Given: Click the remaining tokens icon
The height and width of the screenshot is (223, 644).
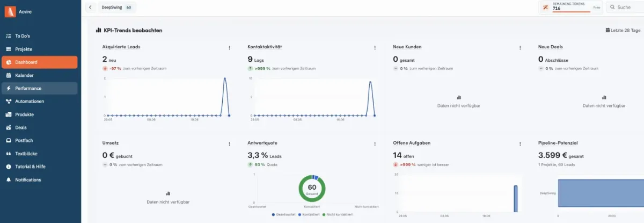Looking at the screenshot, I should click(546, 8).
